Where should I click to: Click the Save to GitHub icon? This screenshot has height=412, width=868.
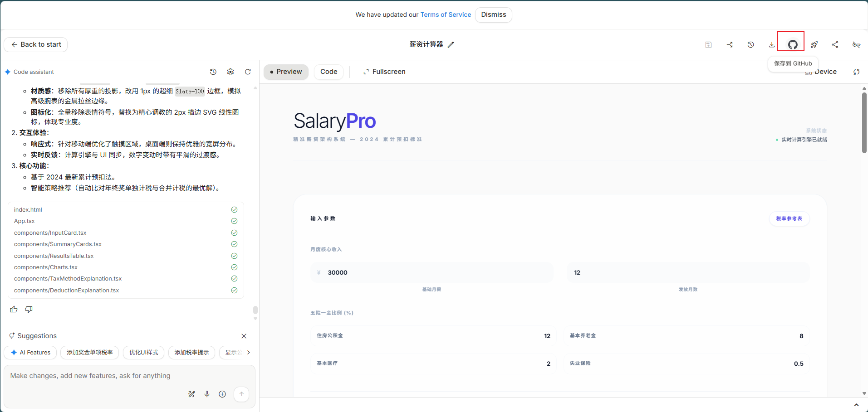click(792, 44)
